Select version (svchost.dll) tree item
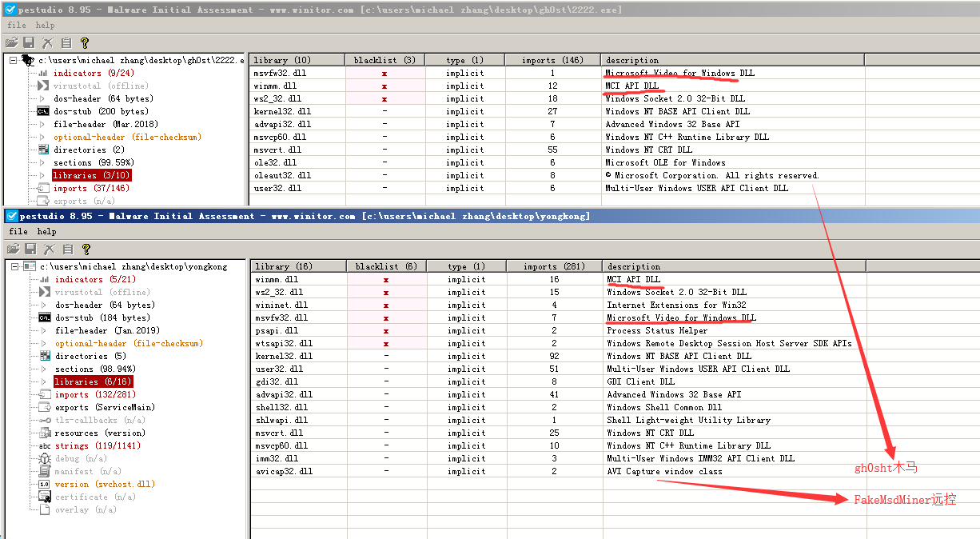This screenshot has width=980, height=539. (x=105, y=484)
